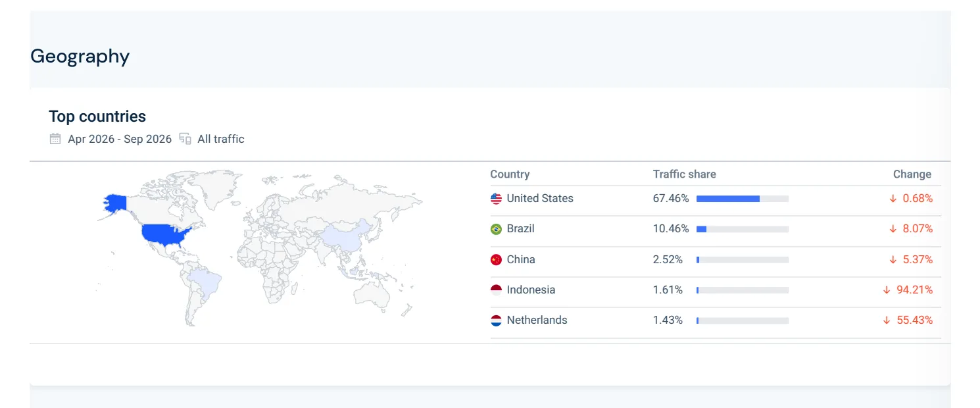
Task: Click the Netherlands traffic share bar
Action: coord(743,320)
